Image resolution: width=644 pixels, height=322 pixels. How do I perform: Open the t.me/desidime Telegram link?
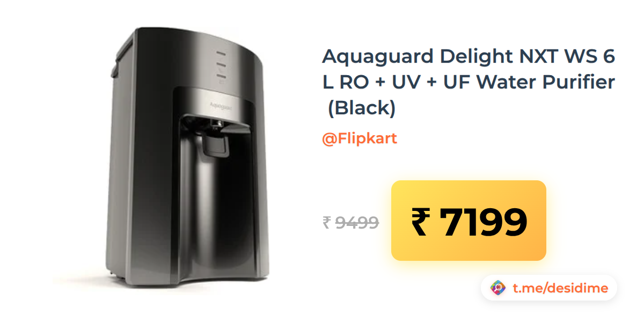560,288
